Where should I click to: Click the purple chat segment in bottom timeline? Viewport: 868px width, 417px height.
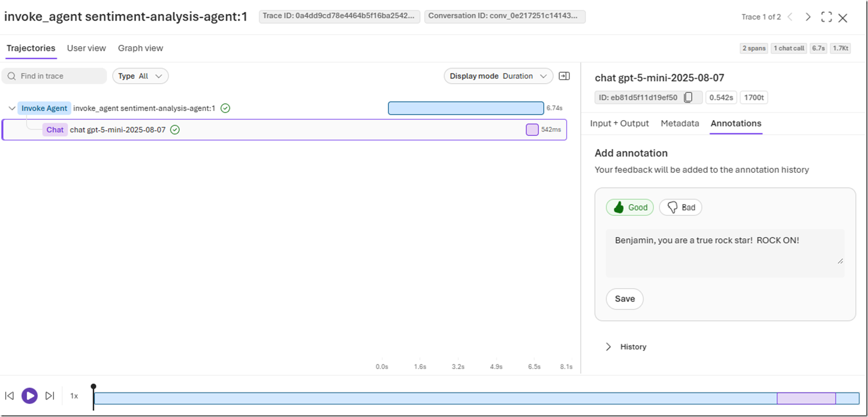click(806, 398)
